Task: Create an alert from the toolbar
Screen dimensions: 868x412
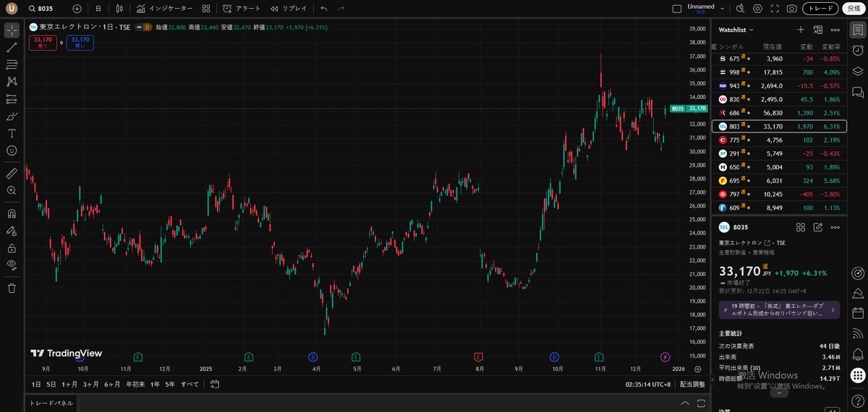Action: 242,9
